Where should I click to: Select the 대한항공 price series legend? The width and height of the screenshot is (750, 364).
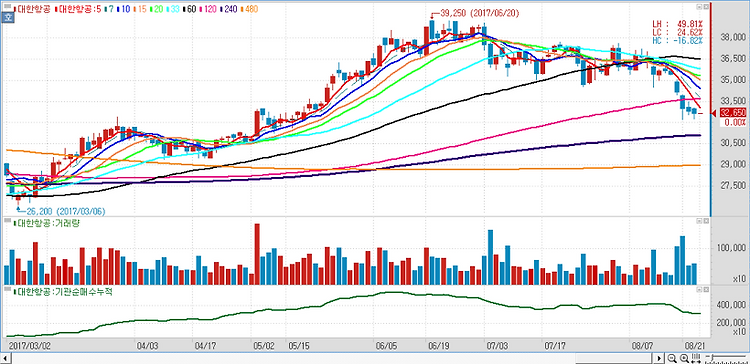(33, 9)
